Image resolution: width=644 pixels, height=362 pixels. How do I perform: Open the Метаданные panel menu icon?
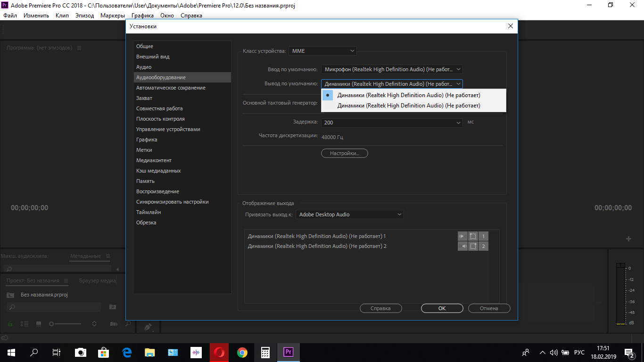pyautogui.click(x=107, y=256)
